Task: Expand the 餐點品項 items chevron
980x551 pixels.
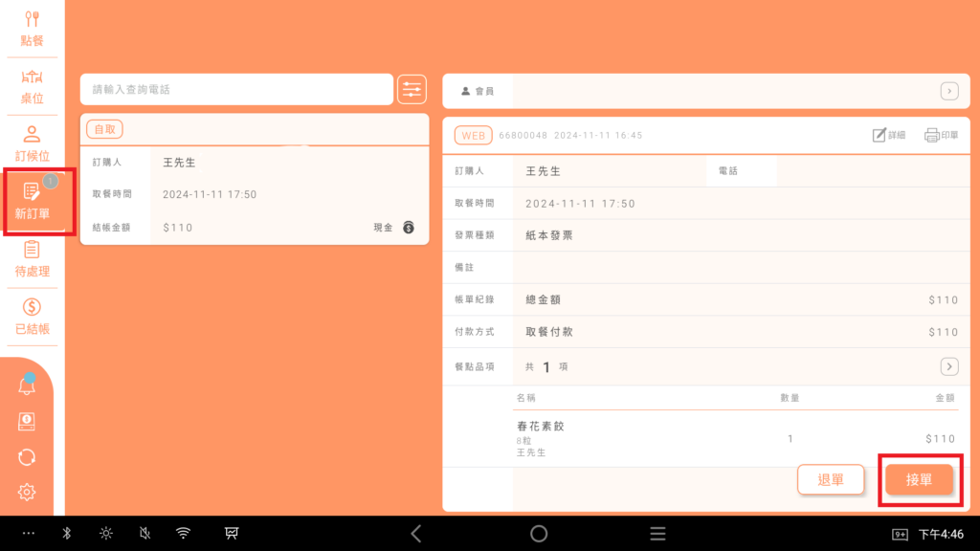Action: pos(948,366)
